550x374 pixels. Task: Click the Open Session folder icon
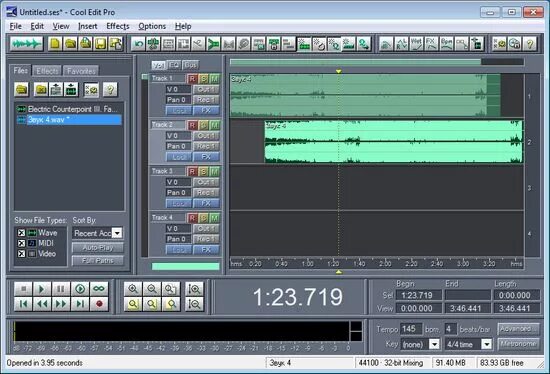point(70,44)
